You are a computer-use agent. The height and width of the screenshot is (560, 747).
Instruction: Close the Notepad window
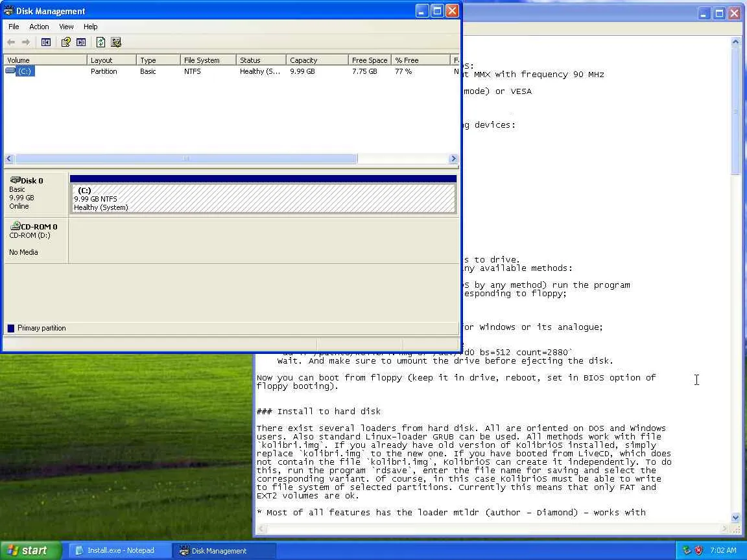tap(735, 14)
